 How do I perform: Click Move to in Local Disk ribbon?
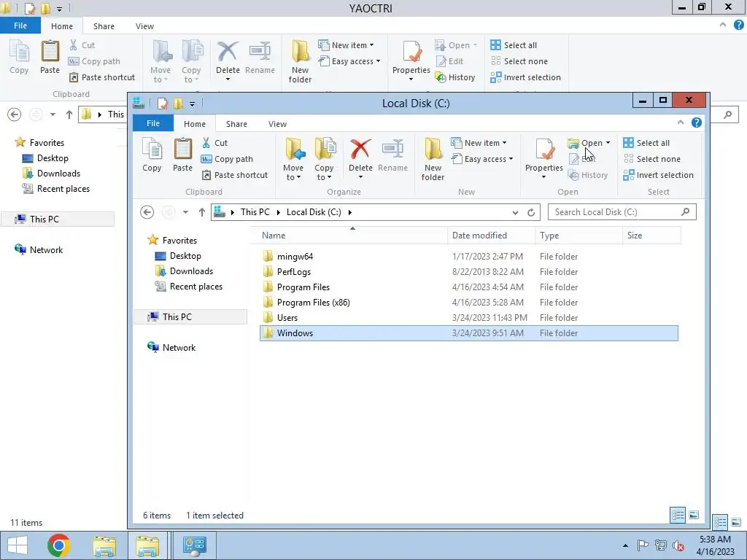pyautogui.click(x=293, y=159)
